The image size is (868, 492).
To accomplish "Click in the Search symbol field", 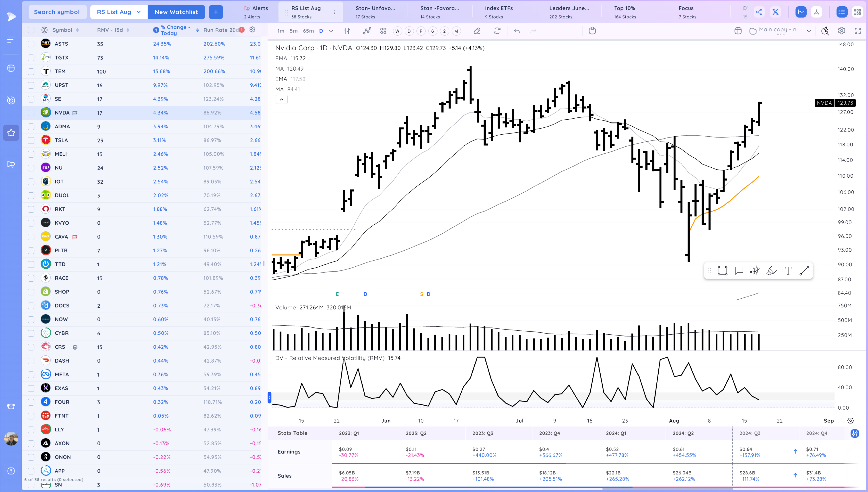I will click(57, 12).
